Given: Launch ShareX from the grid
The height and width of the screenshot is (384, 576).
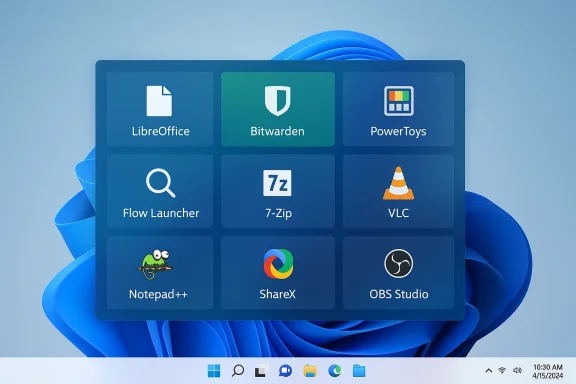Looking at the screenshot, I should point(278,273).
